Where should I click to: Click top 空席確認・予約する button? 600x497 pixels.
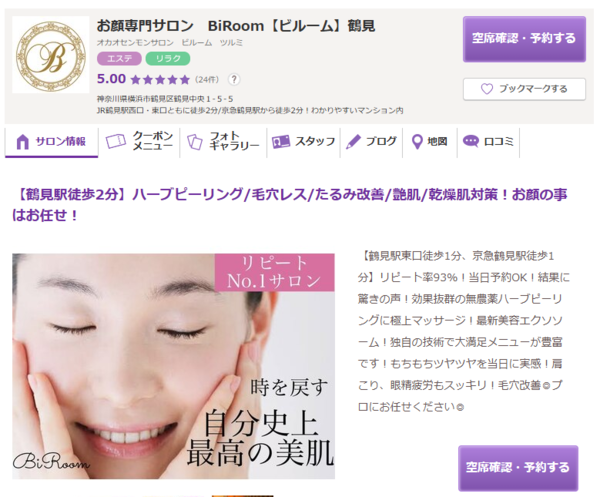coord(524,39)
